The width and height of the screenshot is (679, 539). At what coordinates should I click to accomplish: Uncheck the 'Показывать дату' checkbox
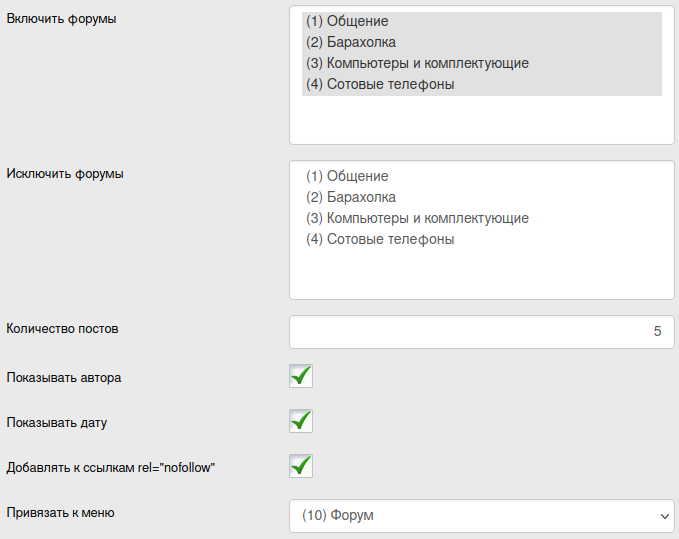[x=301, y=421]
